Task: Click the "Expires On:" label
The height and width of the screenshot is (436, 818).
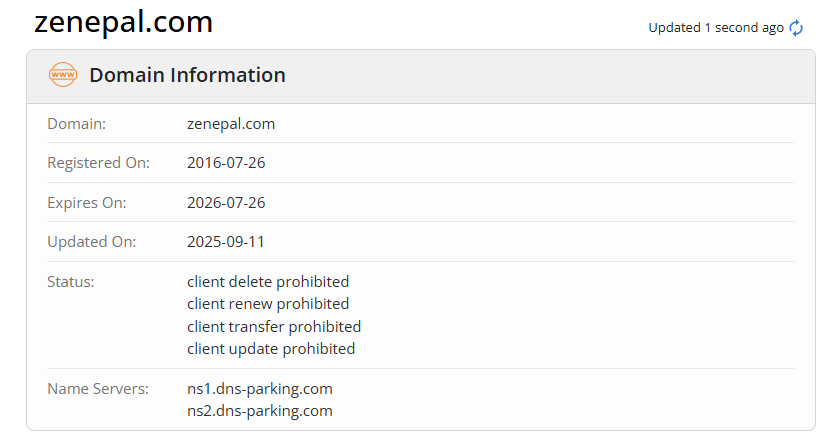Action: 86,202
